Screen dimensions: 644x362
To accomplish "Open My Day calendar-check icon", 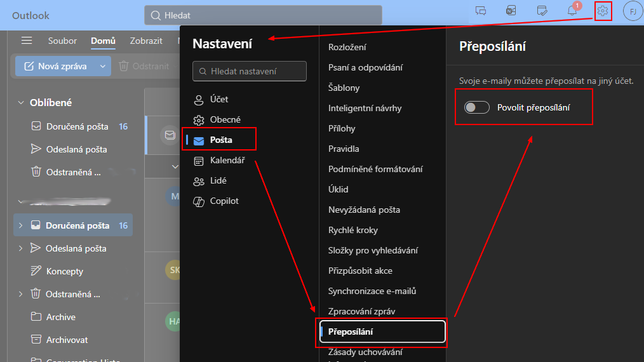I will pos(542,11).
